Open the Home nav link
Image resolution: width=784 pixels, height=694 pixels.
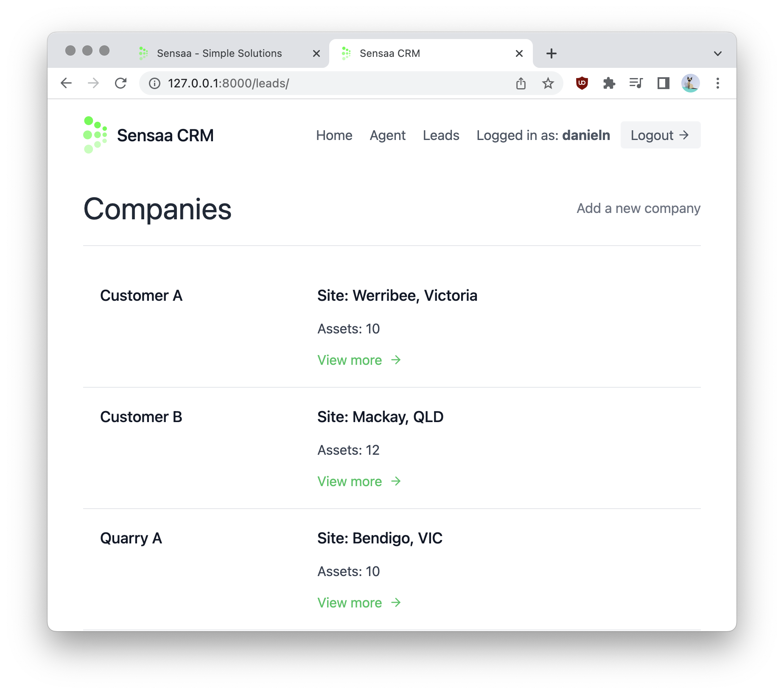(334, 135)
